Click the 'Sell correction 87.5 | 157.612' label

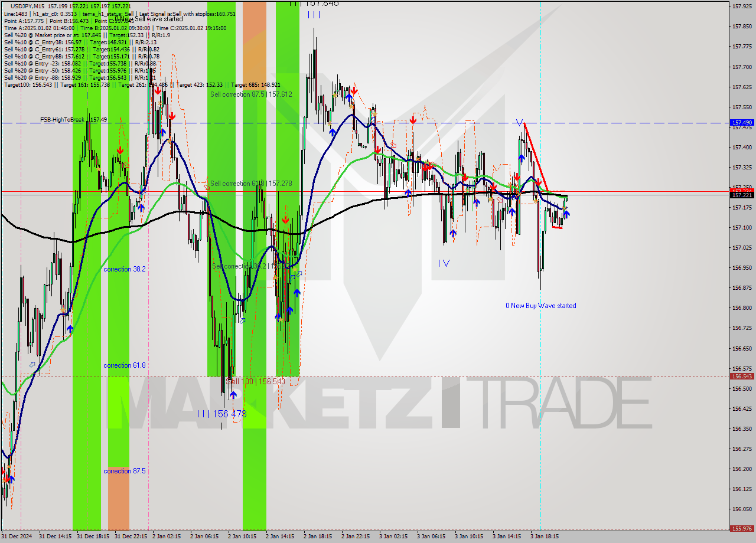coord(251,94)
